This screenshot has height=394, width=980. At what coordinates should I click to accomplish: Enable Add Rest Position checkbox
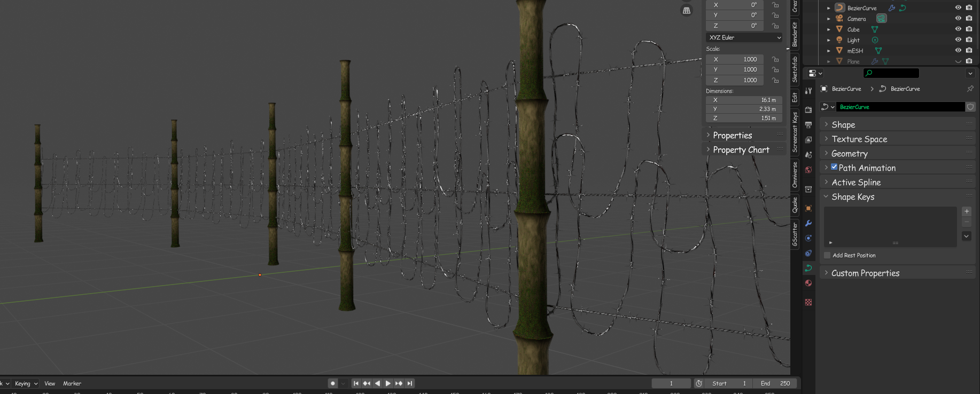point(827,255)
